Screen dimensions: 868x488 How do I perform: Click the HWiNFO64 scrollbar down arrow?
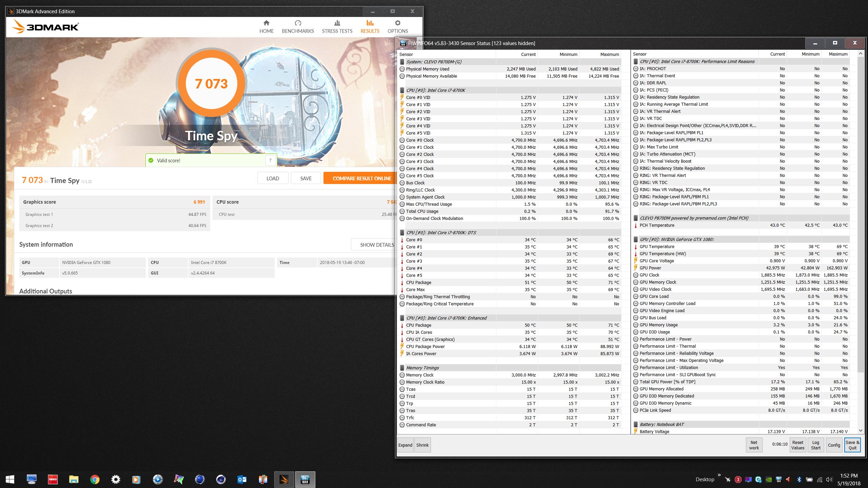(x=861, y=431)
